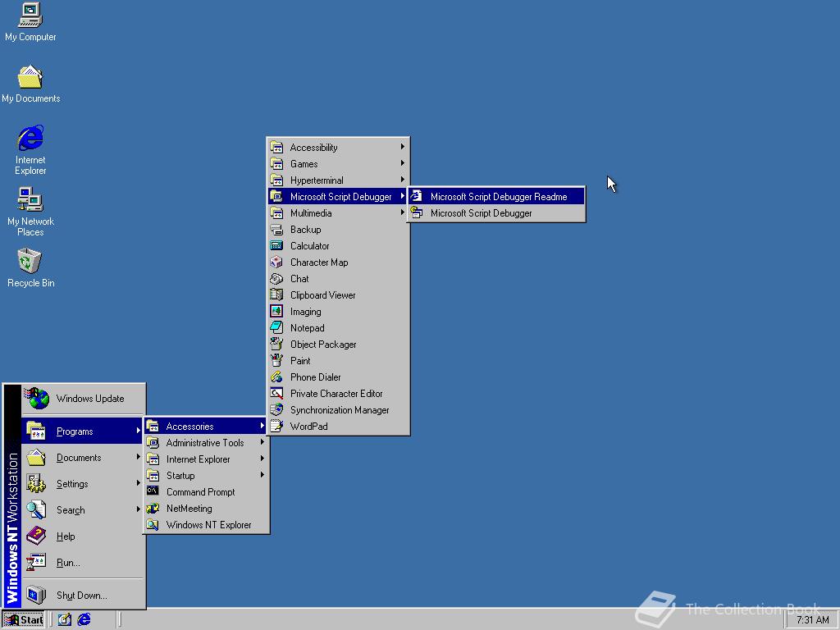This screenshot has width=840, height=630.
Task: Click the Object Packager icon
Action: point(276,344)
